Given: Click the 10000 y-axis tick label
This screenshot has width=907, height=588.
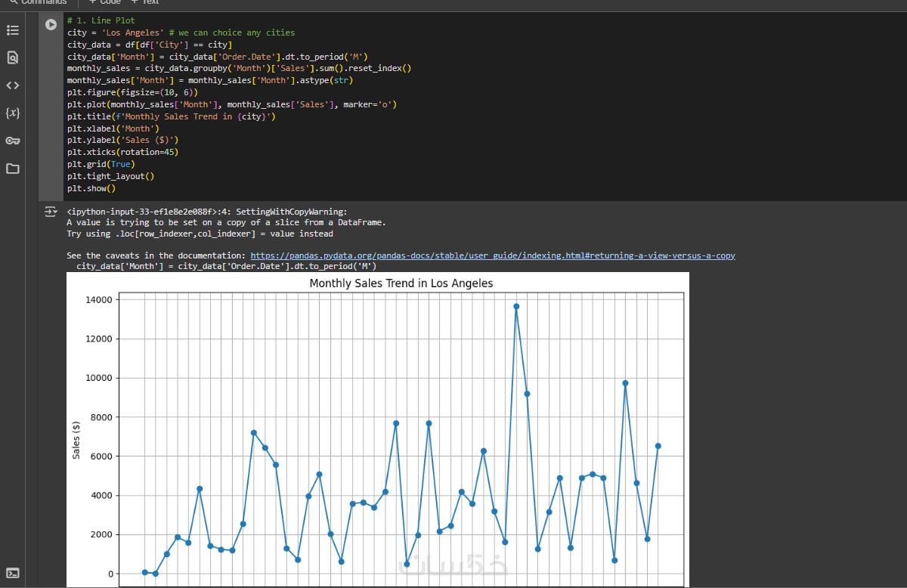Looking at the screenshot, I should point(98,378).
